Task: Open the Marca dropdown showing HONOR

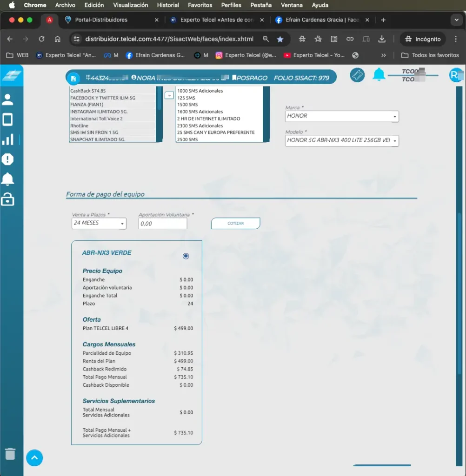Action: (x=342, y=116)
